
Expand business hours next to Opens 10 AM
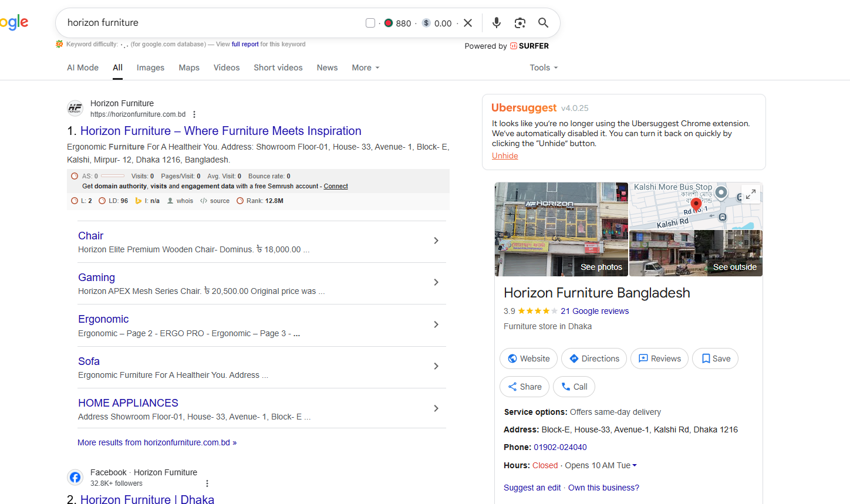point(634,465)
